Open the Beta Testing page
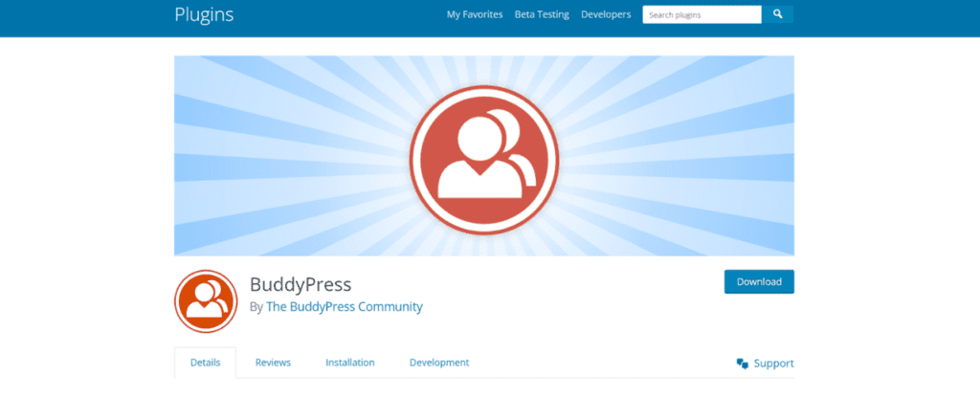This screenshot has height=398, width=980. click(x=542, y=14)
